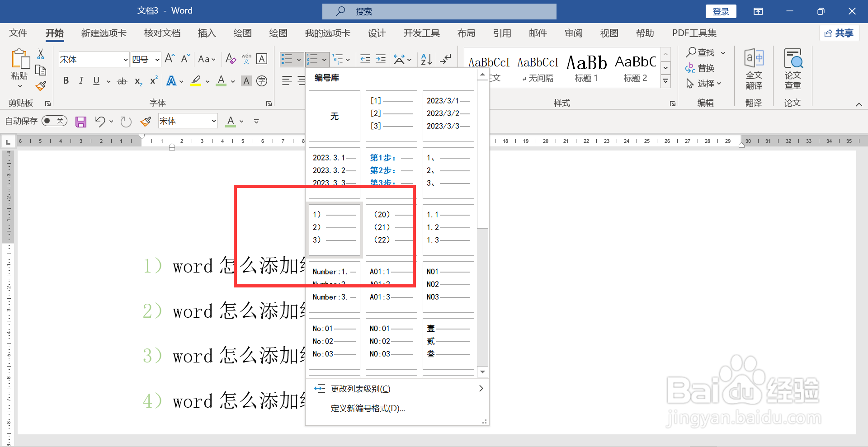
Task: Increase font size with A-up icon
Action: [x=170, y=59]
